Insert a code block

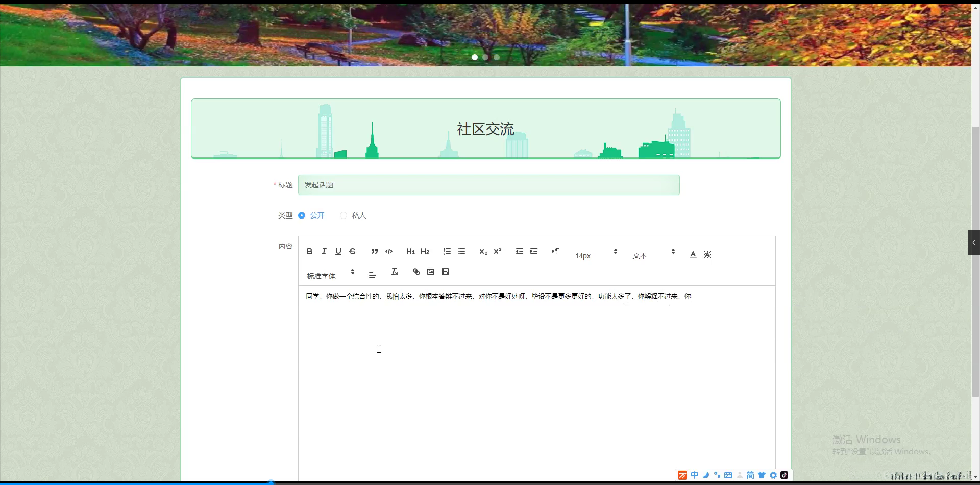point(389,251)
